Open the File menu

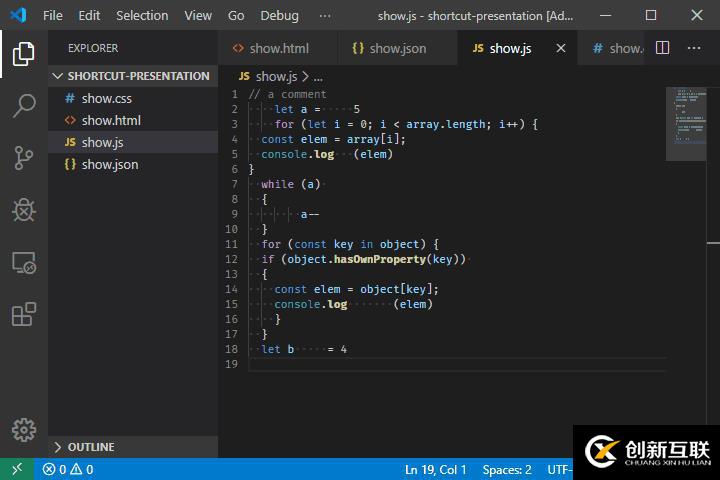point(53,16)
